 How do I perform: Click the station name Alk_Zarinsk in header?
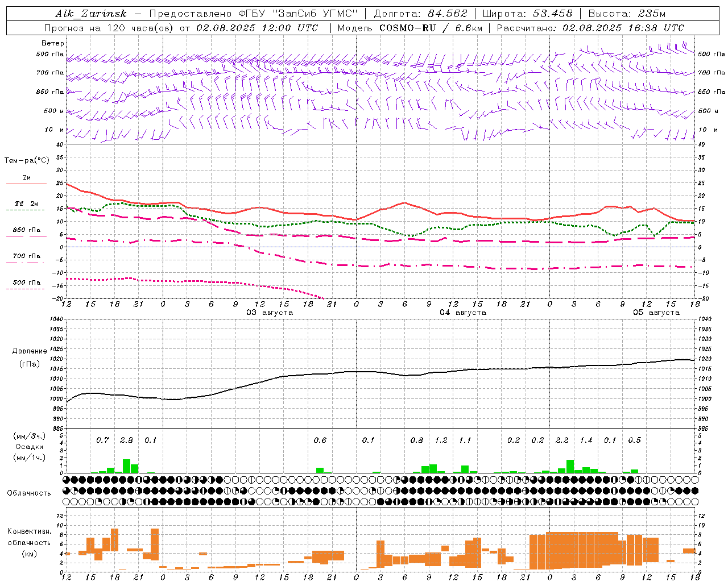point(91,14)
